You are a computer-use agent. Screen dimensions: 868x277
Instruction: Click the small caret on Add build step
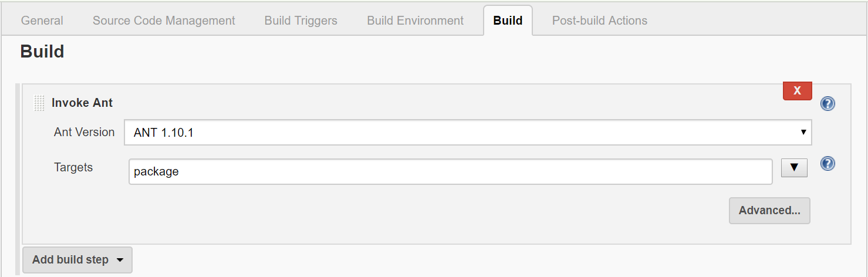[x=120, y=260]
